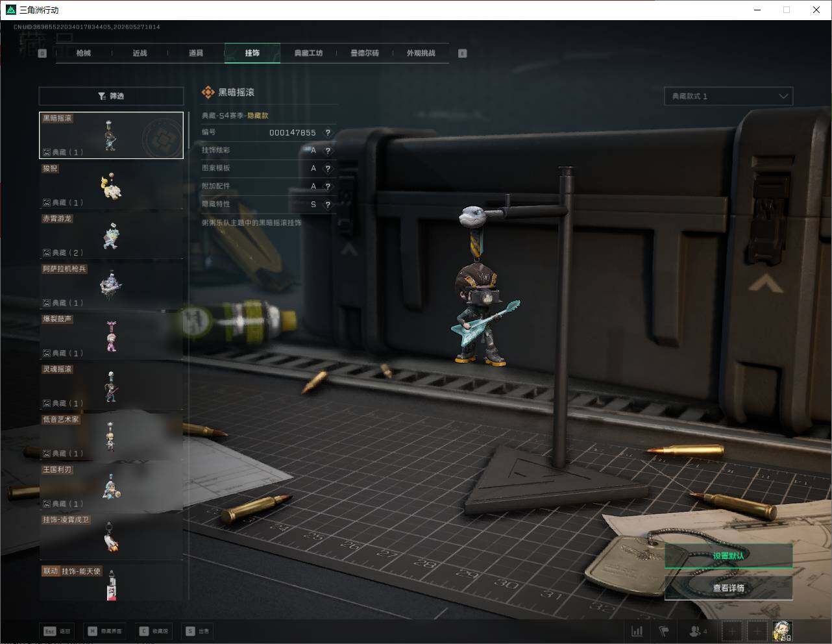832x644 pixels.
Task: Switch to the 近战 tab
Action: click(x=140, y=53)
